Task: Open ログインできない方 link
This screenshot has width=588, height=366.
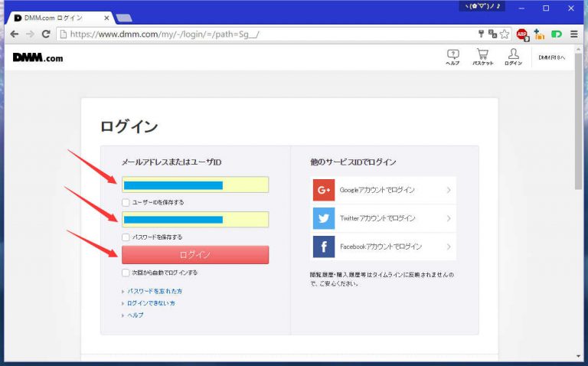Action: pos(151,303)
